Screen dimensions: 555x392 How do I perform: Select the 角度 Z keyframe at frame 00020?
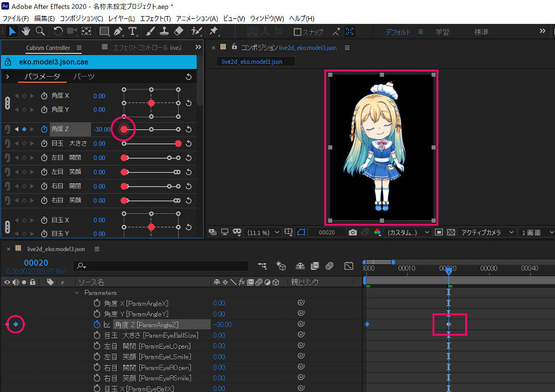coord(449,324)
